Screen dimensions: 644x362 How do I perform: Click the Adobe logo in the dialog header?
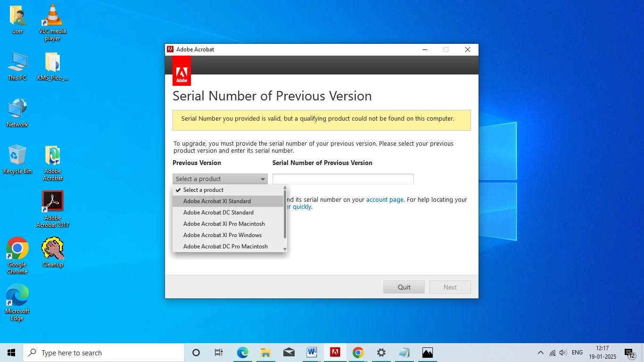(x=182, y=71)
